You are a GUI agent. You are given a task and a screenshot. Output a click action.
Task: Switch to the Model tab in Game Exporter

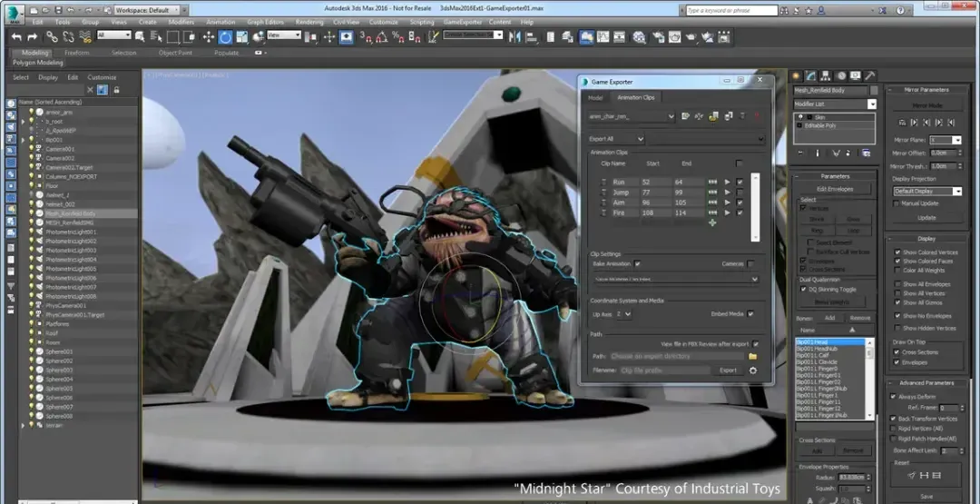(595, 97)
